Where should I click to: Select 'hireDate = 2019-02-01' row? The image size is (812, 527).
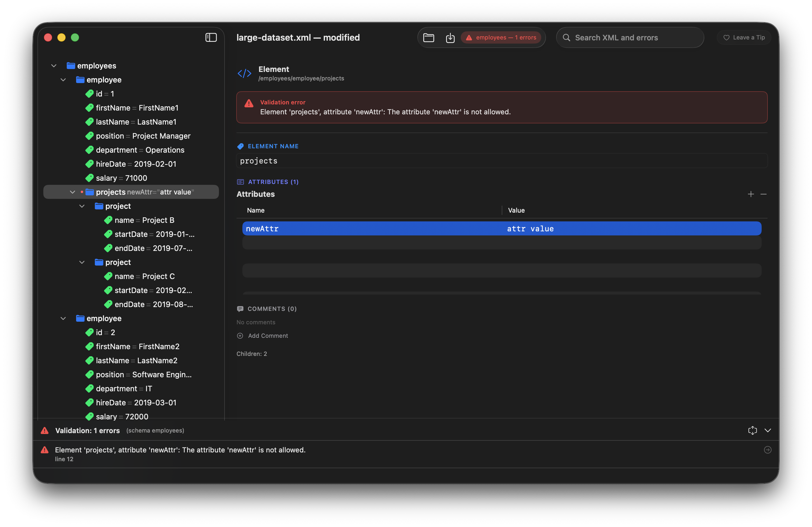(131, 164)
